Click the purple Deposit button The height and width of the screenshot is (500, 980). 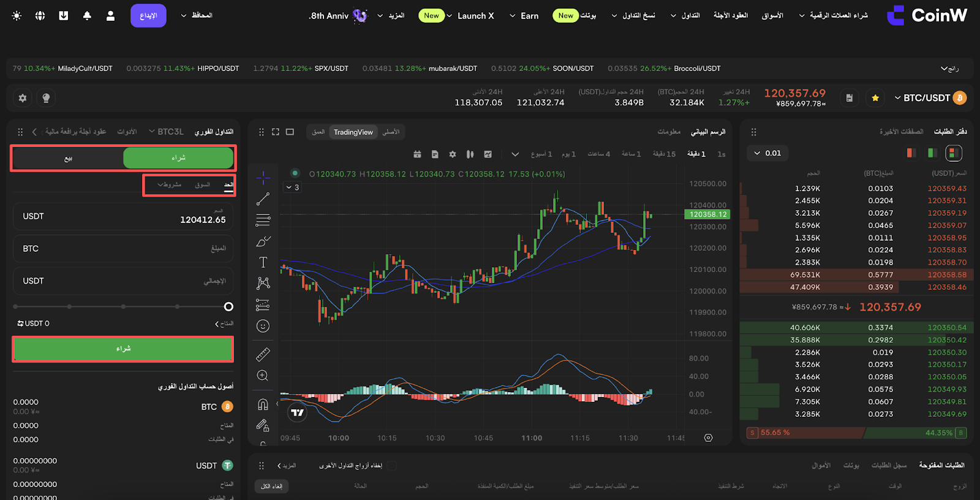148,15
